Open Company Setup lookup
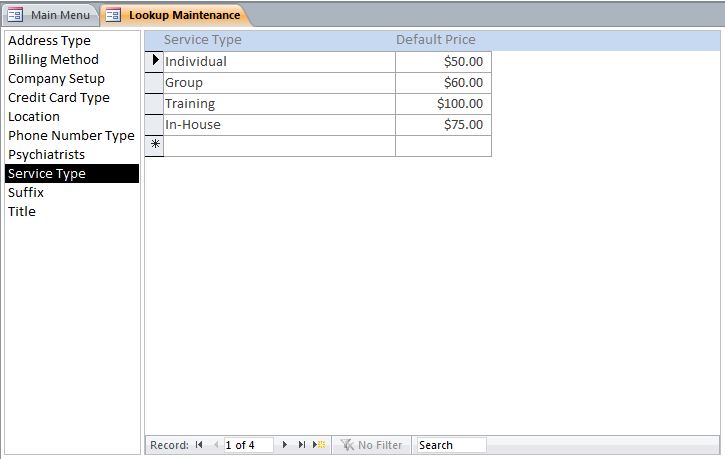725x459 pixels. tap(72, 79)
